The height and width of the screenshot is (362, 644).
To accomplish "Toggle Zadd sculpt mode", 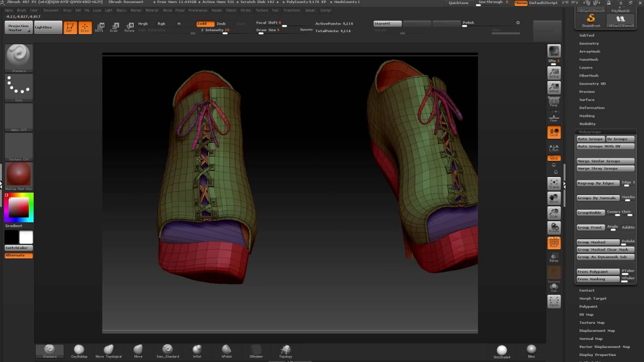I will (x=205, y=24).
